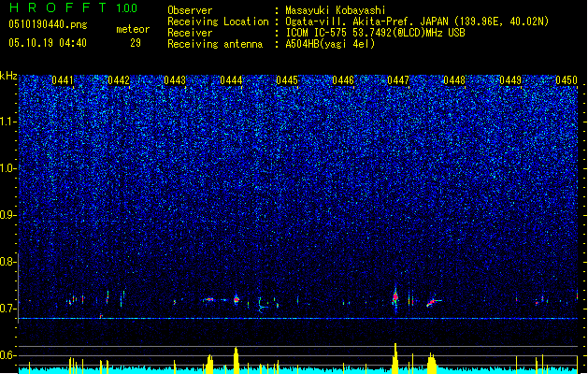
Task: Click time marker 0444
Action: pos(231,80)
